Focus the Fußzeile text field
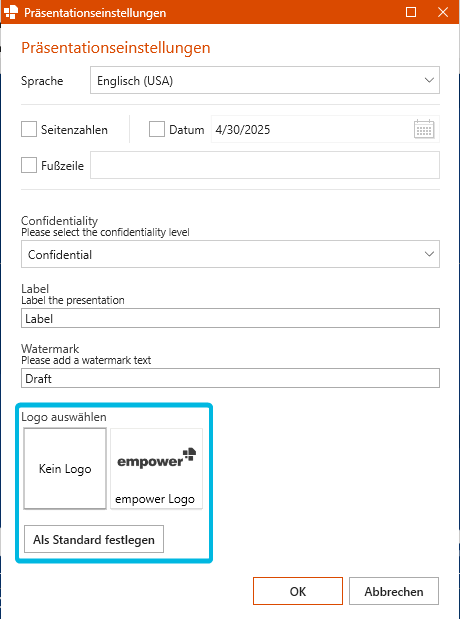This screenshot has height=619, width=460. coord(265,165)
